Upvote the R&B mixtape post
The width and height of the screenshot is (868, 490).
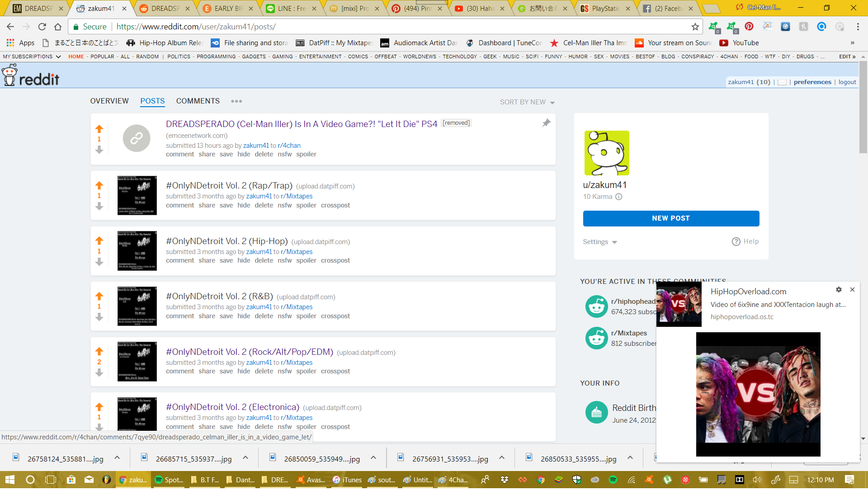pyautogui.click(x=99, y=296)
